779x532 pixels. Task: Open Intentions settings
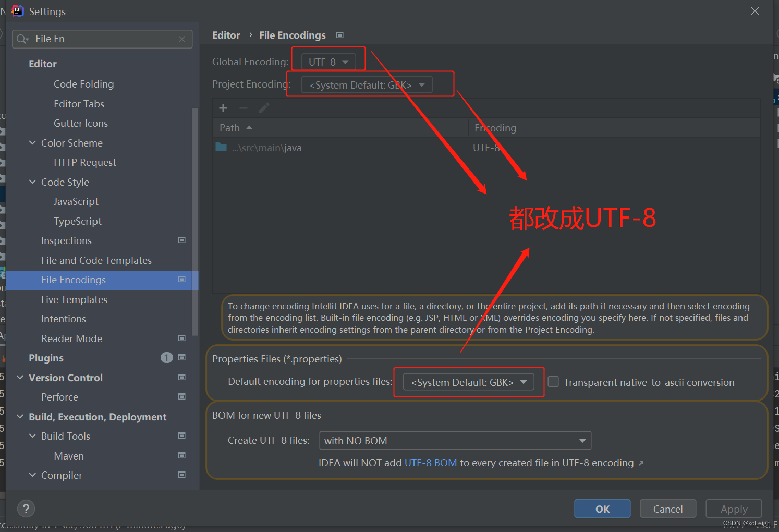[x=64, y=319]
